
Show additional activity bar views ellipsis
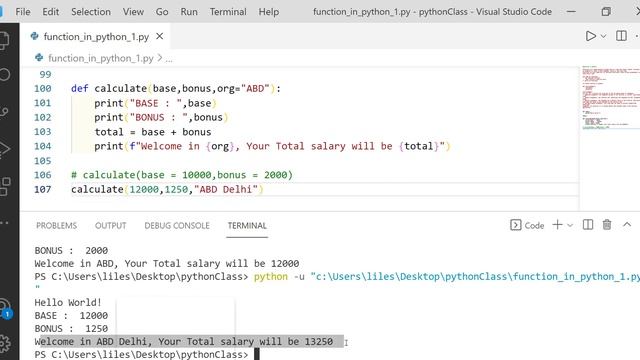point(4,223)
